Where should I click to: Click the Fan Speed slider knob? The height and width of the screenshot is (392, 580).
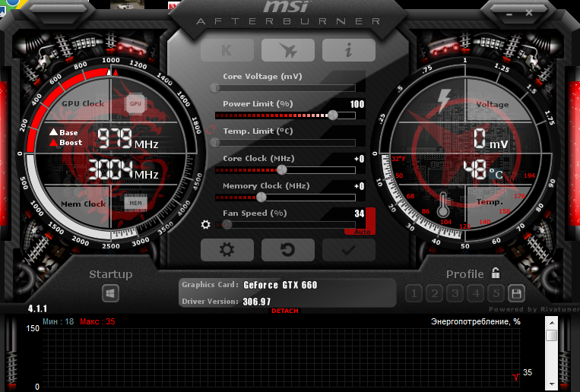(x=227, y=224)
